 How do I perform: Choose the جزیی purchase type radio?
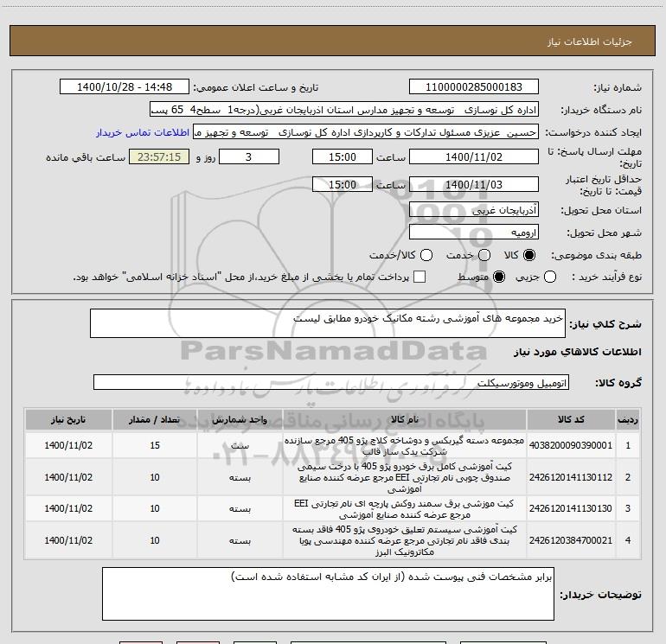pyautogui.click(x=549, y=277)
